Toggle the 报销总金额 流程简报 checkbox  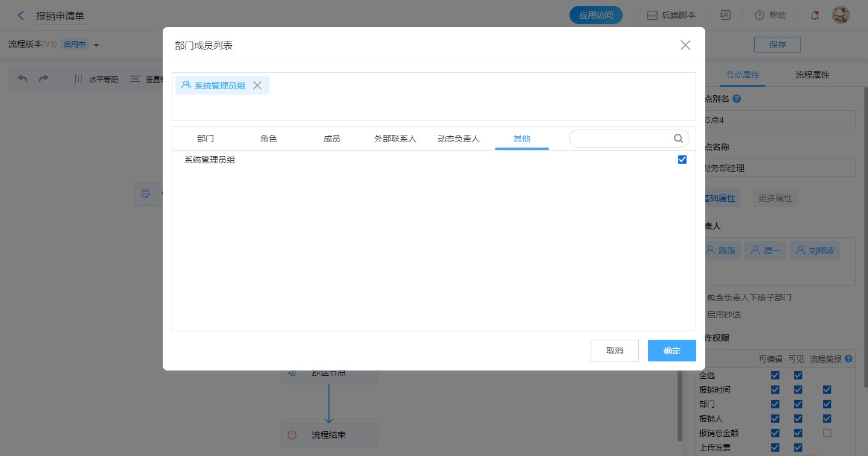(827, 433)
